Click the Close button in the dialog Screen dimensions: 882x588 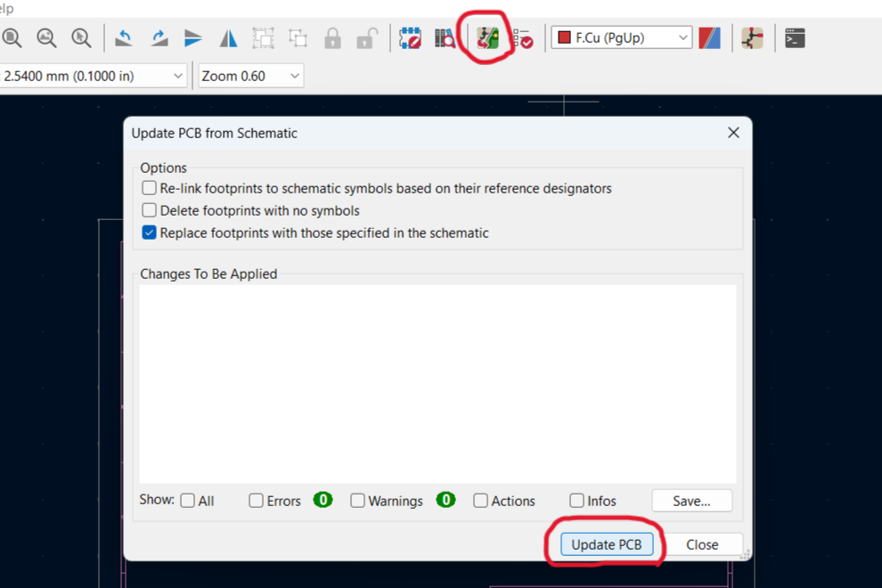coord(702,544)
